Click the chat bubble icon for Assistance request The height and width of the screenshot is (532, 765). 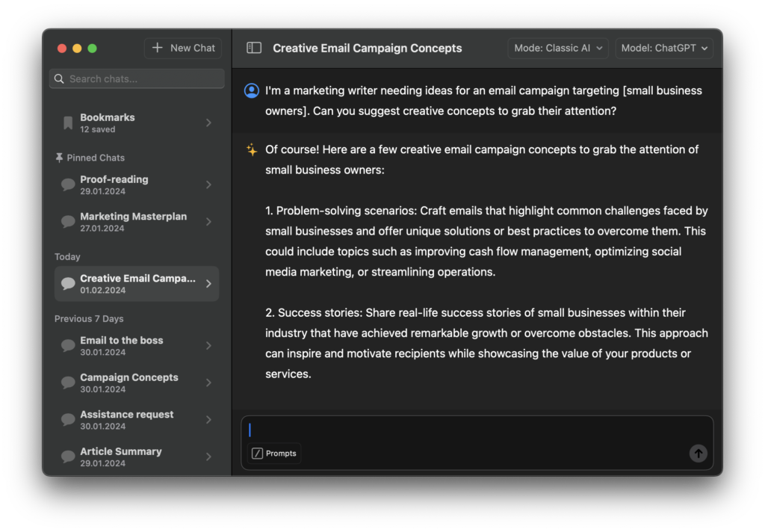click(68, 420)
